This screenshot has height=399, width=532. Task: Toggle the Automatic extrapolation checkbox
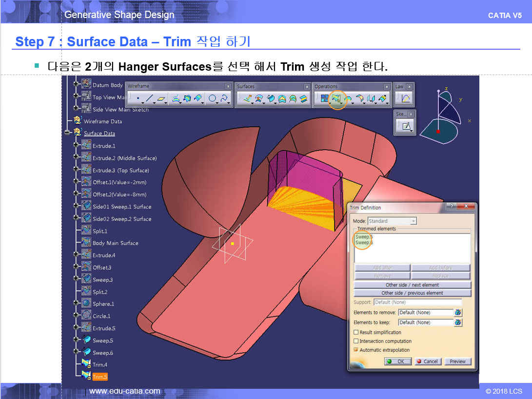tap(356, 350)
